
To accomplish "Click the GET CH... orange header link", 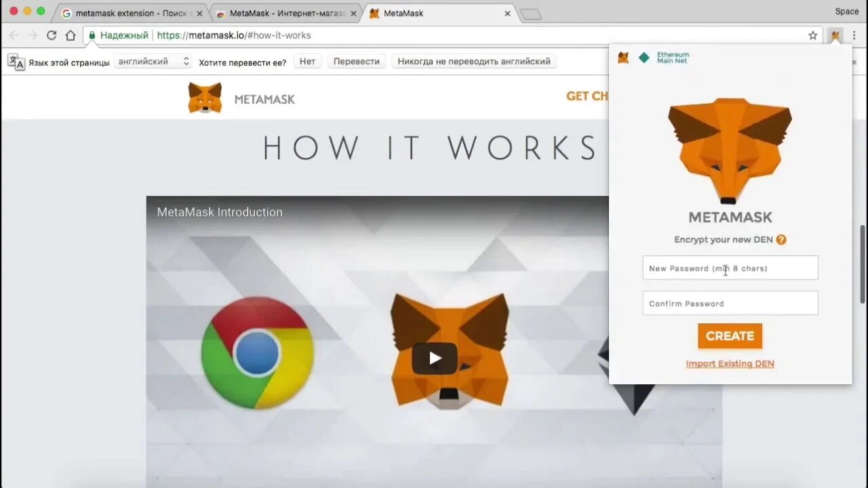I will pyautogui.click(x=587, y=96).
